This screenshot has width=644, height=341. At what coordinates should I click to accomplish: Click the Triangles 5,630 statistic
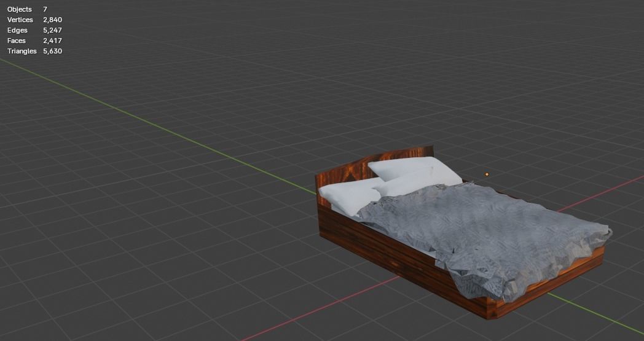(x=34, y=51)
